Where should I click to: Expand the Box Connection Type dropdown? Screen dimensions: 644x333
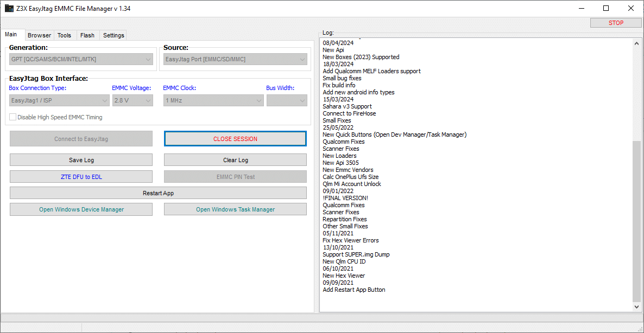tap(60, 100)
